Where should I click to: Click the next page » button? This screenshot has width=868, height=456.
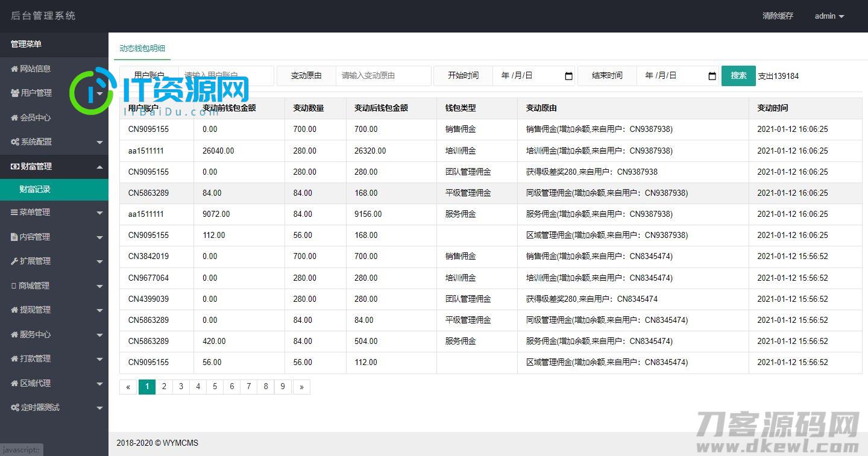301,387
